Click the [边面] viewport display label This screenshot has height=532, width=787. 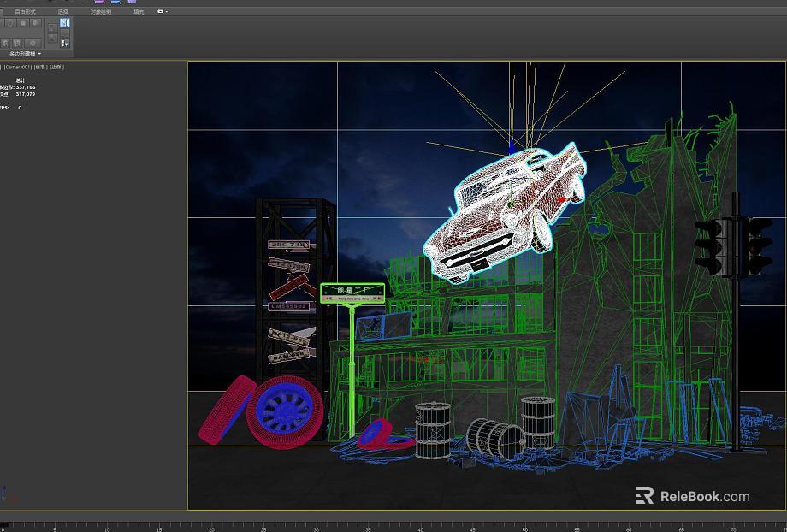click(56, 67)
